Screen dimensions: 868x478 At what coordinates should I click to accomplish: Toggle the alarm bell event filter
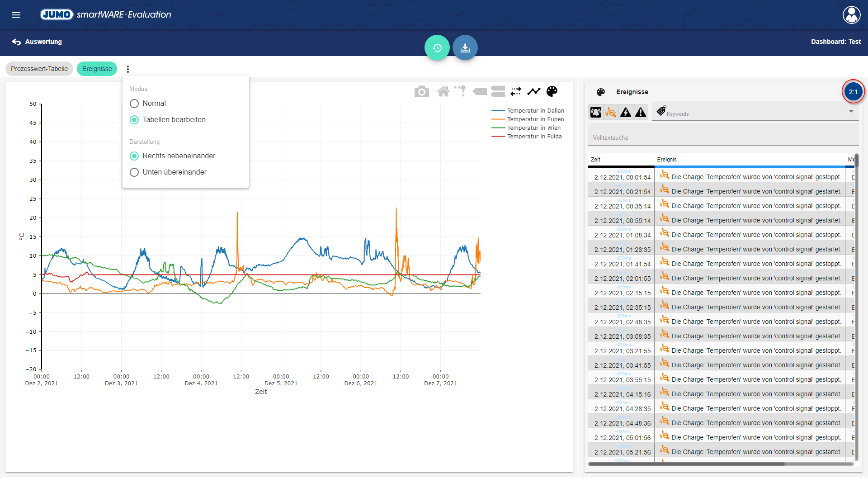click(596, 112)
